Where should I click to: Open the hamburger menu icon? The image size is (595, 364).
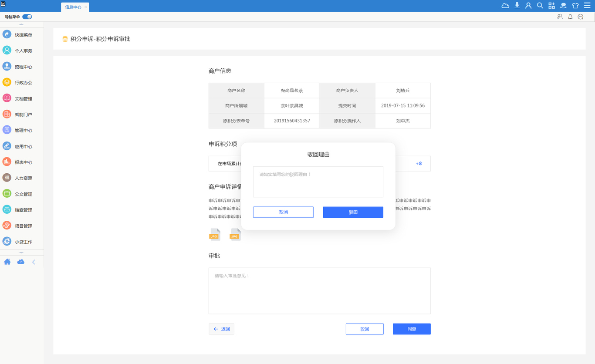tap(587, 6)
